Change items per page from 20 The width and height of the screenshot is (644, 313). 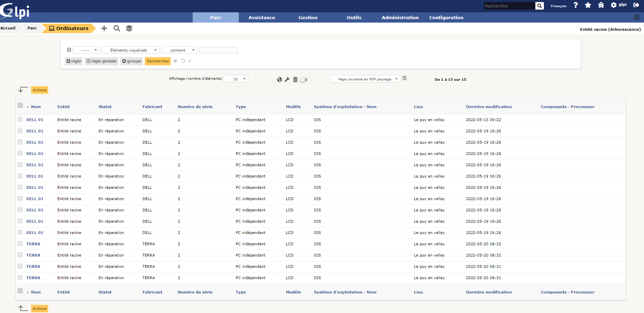(x=236, y=79)
